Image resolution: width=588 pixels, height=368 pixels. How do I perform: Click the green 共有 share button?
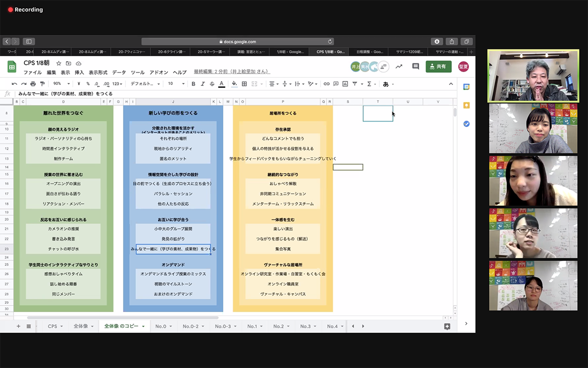point(438,67)
